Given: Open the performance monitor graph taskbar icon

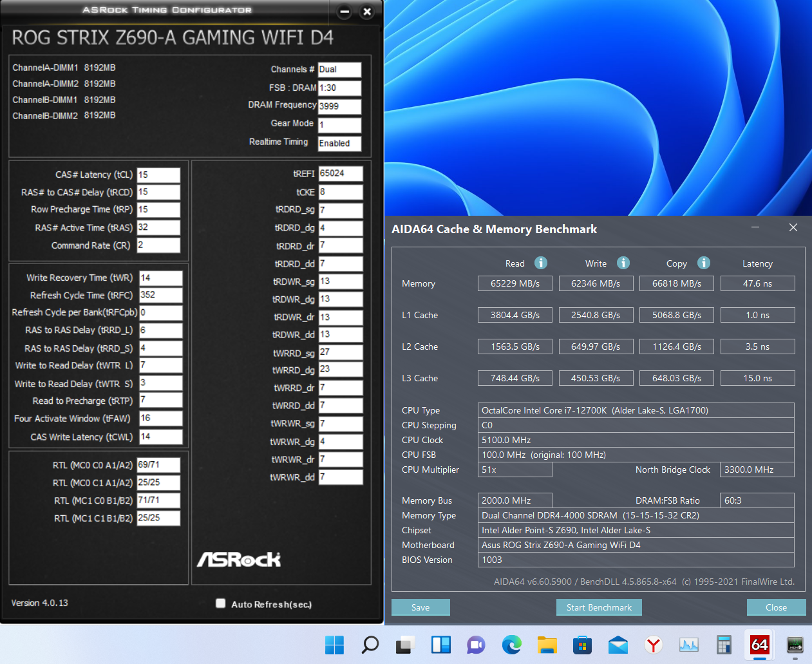Looking at the screenshot, I should 689,645.
